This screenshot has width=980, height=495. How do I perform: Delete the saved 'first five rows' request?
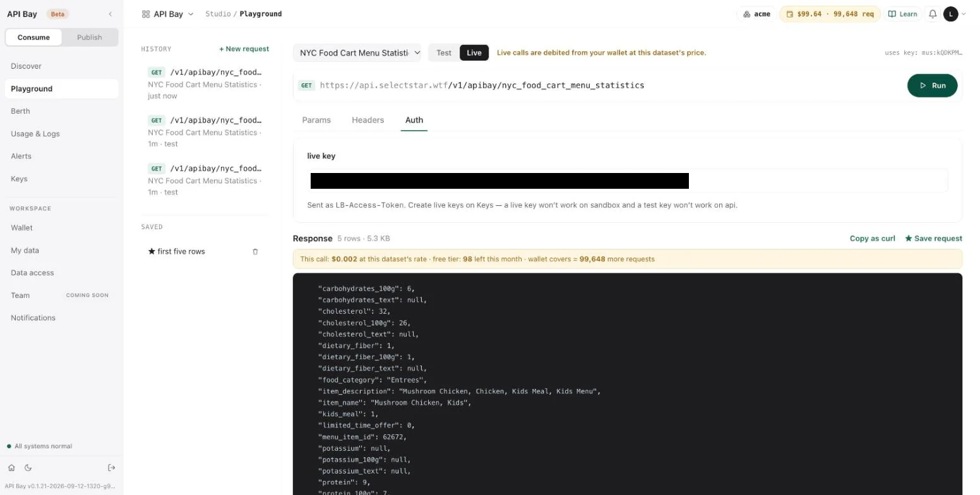(255, 251)
